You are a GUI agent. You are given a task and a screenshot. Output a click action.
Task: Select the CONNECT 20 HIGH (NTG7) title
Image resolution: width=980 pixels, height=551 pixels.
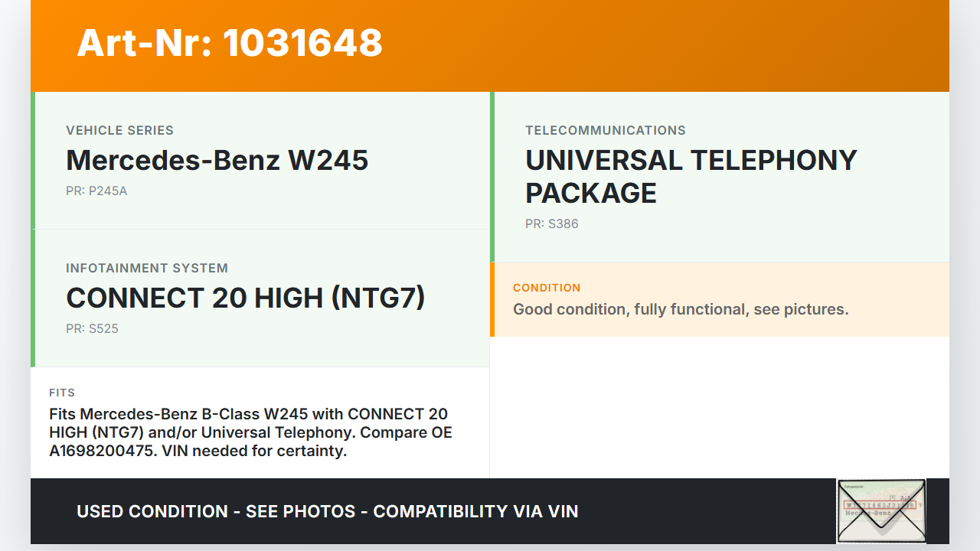coord(245,298)
